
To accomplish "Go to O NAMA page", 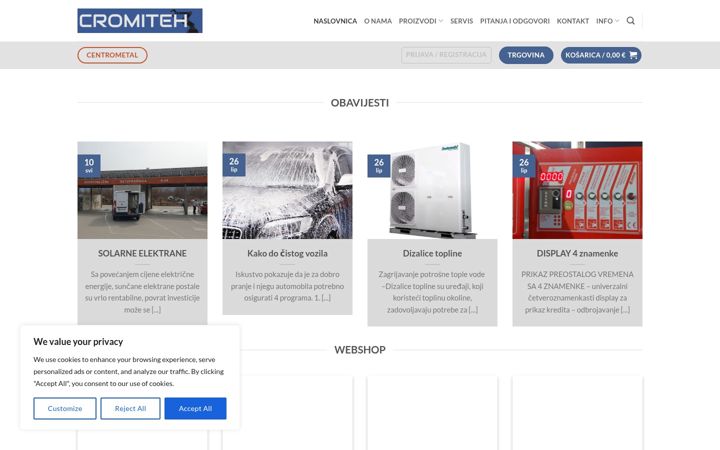I will (378, 21).
